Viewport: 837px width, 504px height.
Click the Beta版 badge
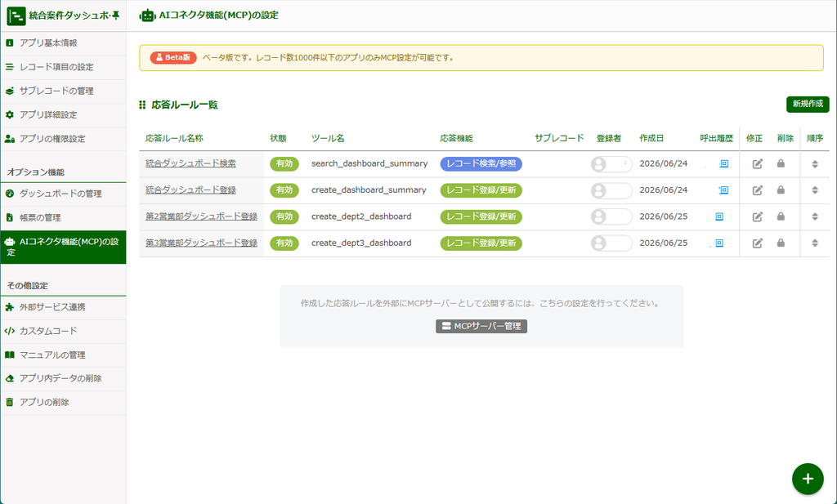[x=173, y=58]
